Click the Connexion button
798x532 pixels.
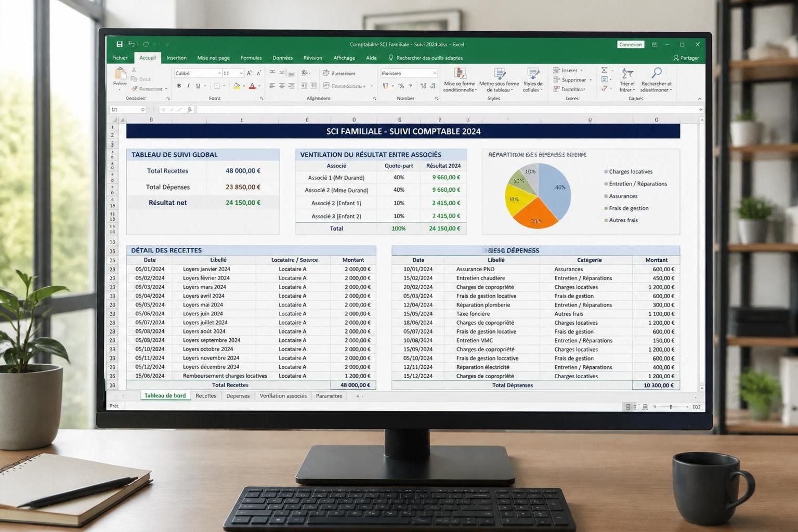pyautogui.click(x=631, y=45)
